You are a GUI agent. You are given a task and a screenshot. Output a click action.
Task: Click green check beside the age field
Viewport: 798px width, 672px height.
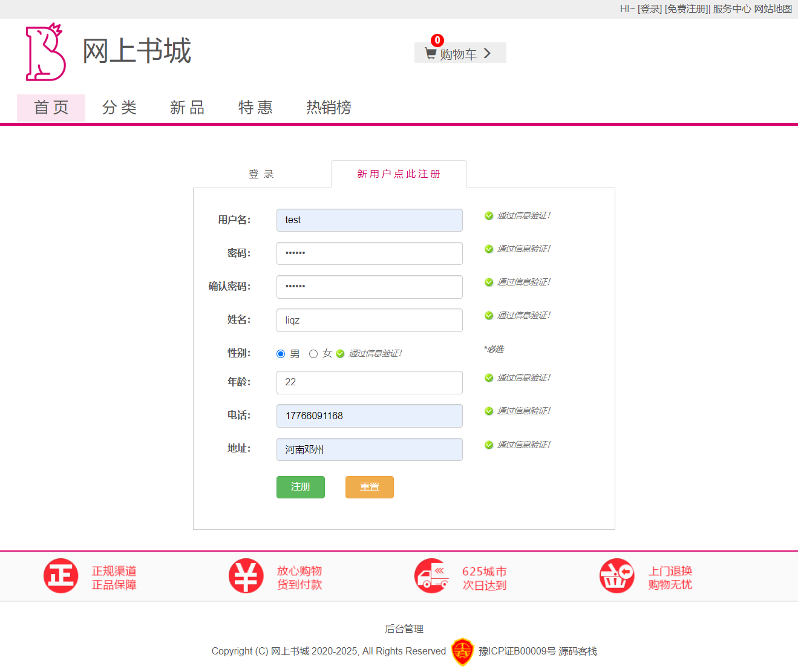489,378
